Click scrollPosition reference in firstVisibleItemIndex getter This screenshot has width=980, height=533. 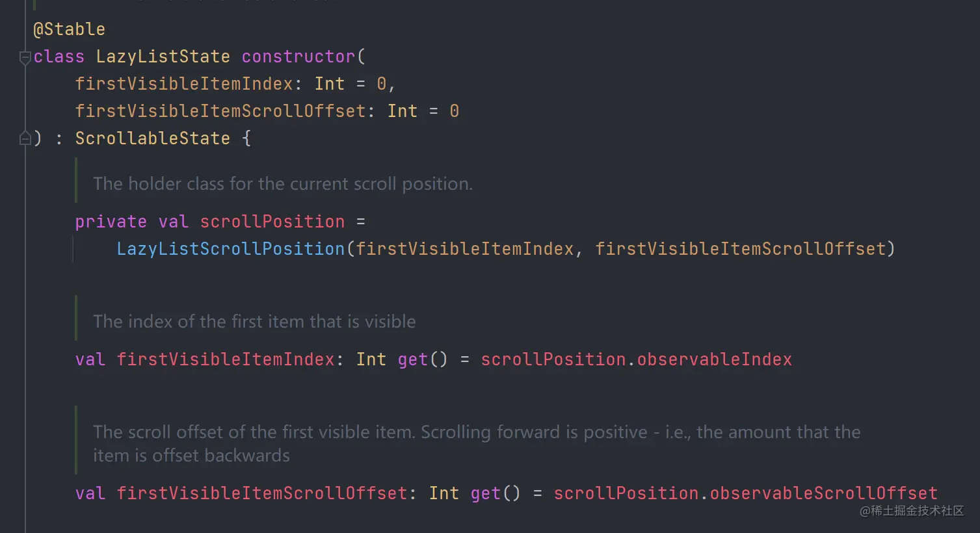[553, 359]
